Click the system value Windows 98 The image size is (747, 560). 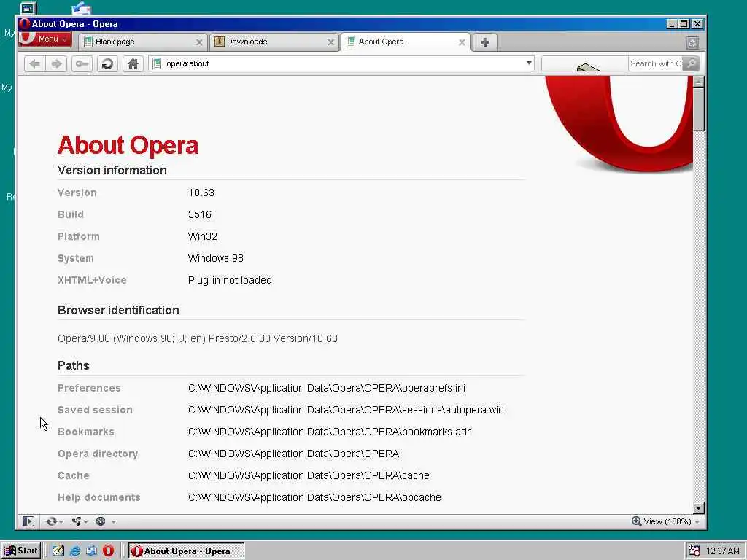click(215, 259)
